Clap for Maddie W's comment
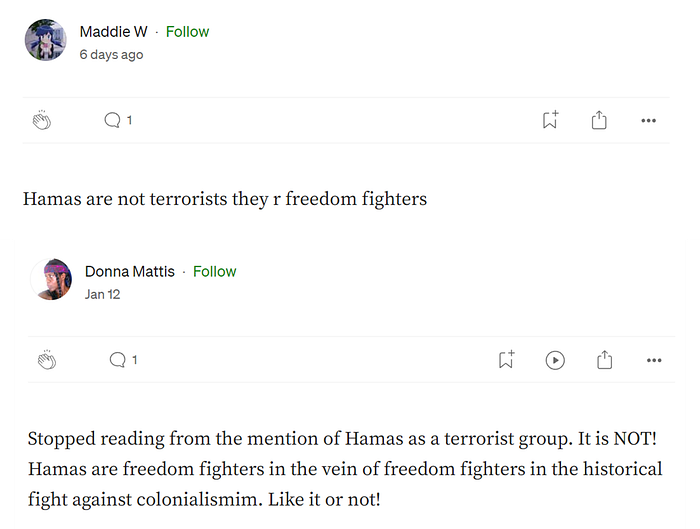This screenshot has width=700, height=529. point(42,120)
